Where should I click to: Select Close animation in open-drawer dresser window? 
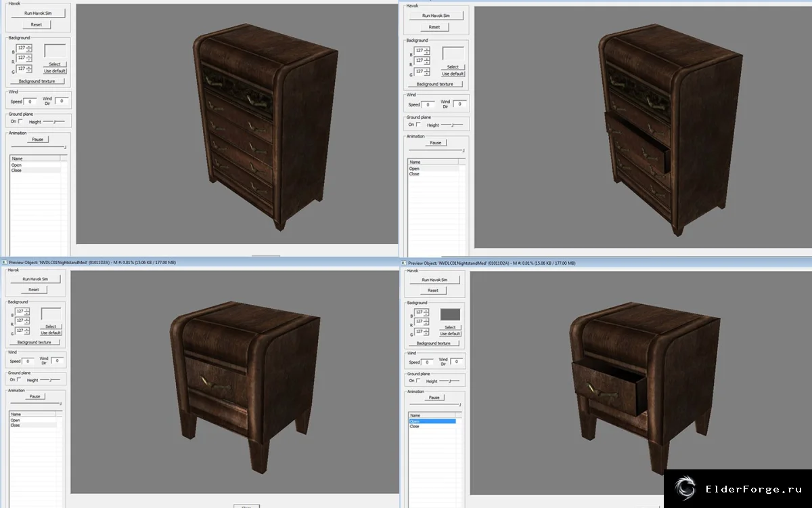[x=433, y=174]
